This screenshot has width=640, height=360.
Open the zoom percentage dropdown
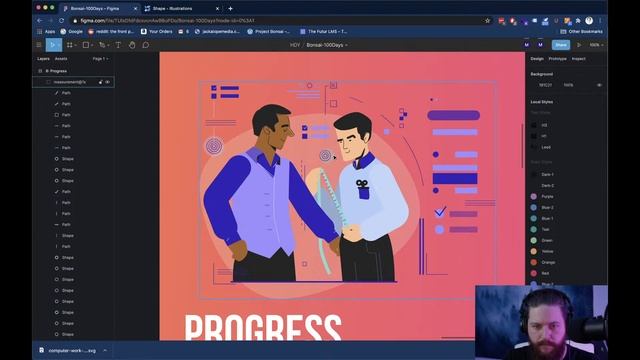click(596, 45)
